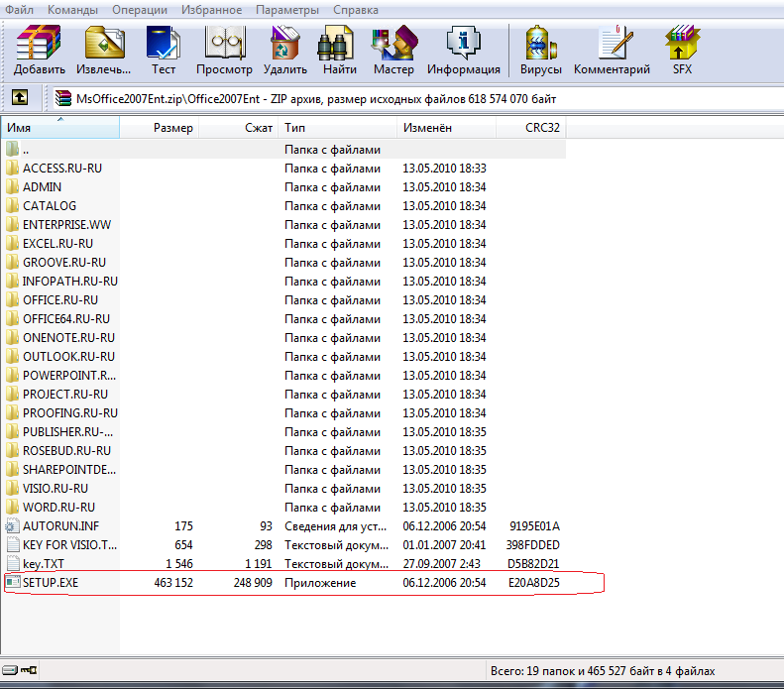This screenshot has height=689, width=784.
Task: Click the archive icon in address bar
Action: [x=63, y=98]
